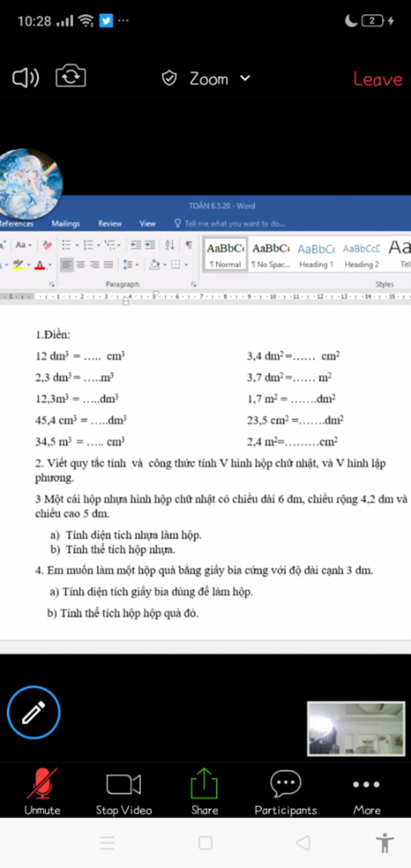Open the More options menu
Screen dimensions: 411x868
[x=366, y=796]
